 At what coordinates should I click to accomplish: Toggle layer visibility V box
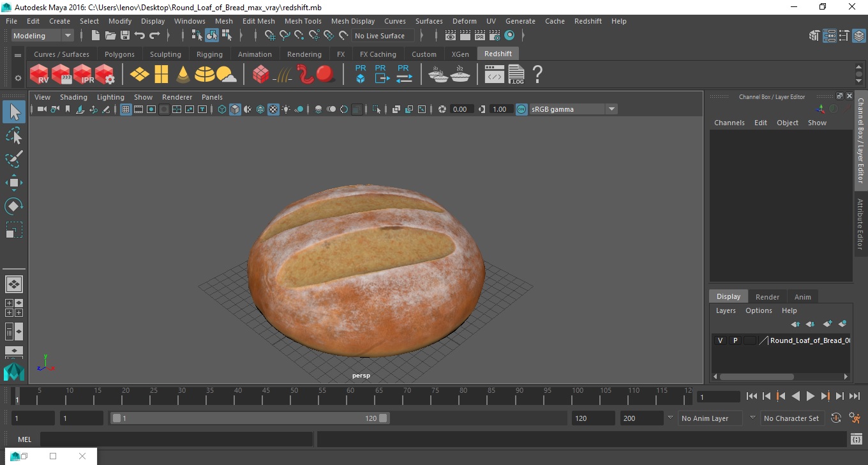click(x=721, y=340)
